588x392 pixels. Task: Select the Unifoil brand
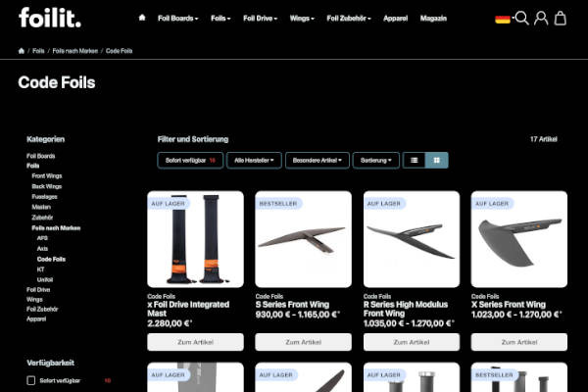(x=45, y=280)
